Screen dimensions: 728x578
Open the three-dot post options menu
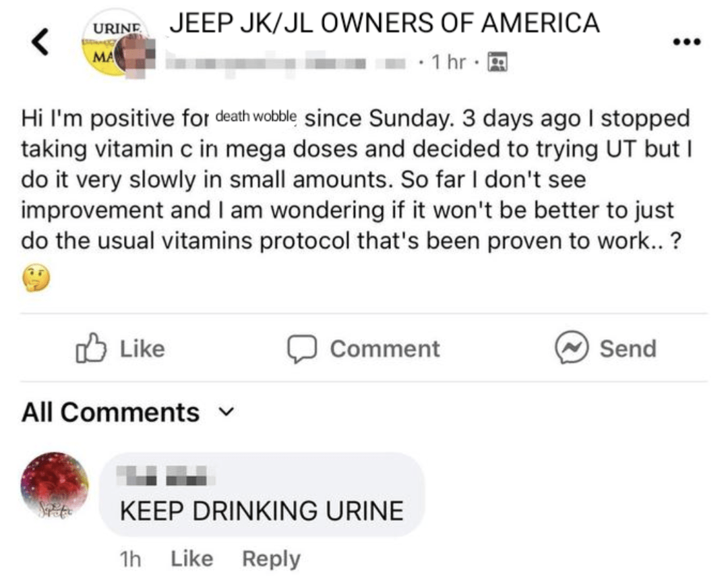(x=687, y=42)
